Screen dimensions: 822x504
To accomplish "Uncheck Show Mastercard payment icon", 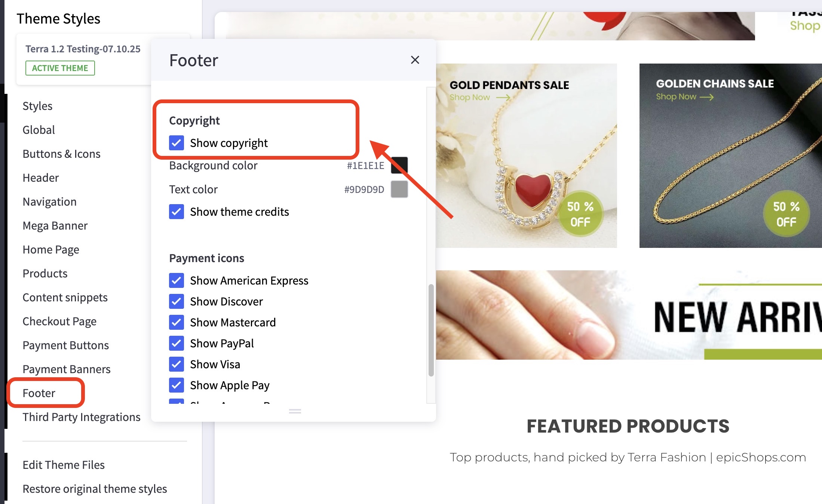I will (x=177, y=322).
